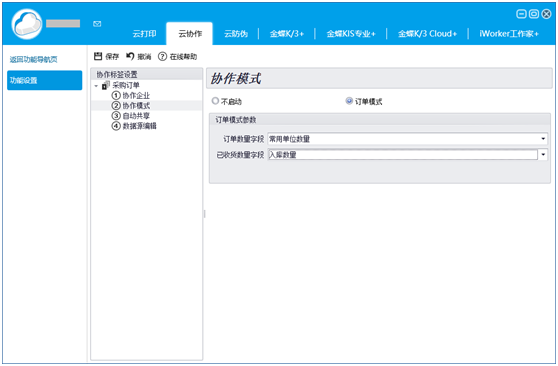Return to navigation page (返回功能导航页)
Image resolution: width=558 pixels, height=366 pixels.
click(33, 59)
